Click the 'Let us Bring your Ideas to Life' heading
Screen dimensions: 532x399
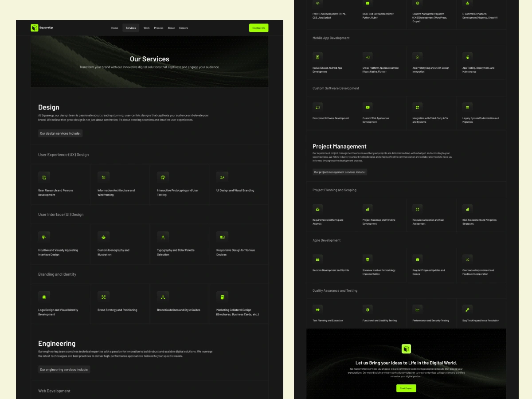[406, 363]
